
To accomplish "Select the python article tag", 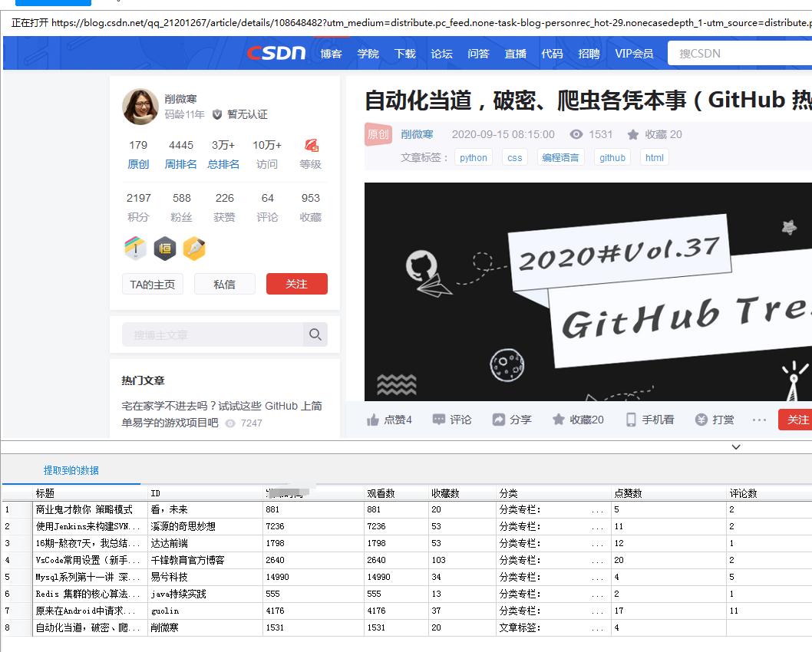I will (474, 157).
